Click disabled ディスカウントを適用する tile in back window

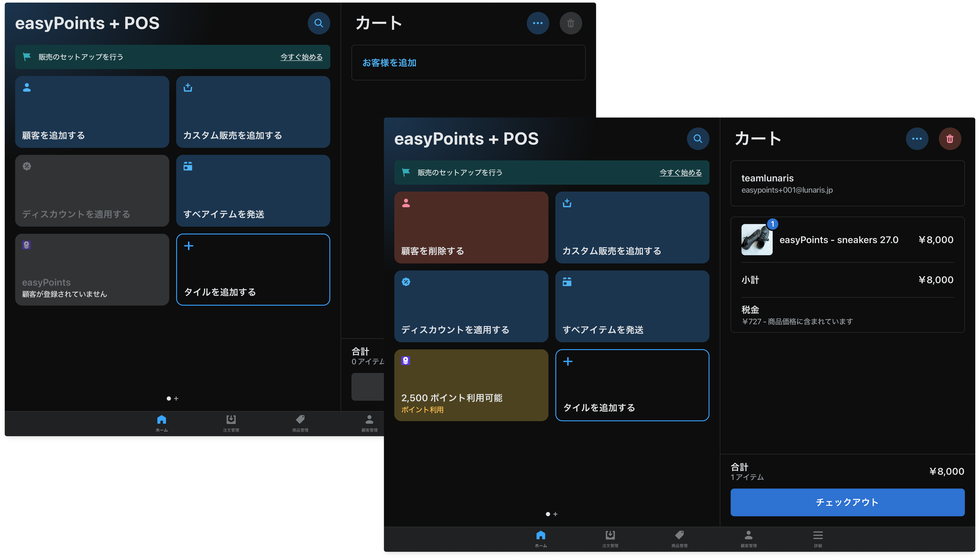pyautogui.click(x=92, y=190)
